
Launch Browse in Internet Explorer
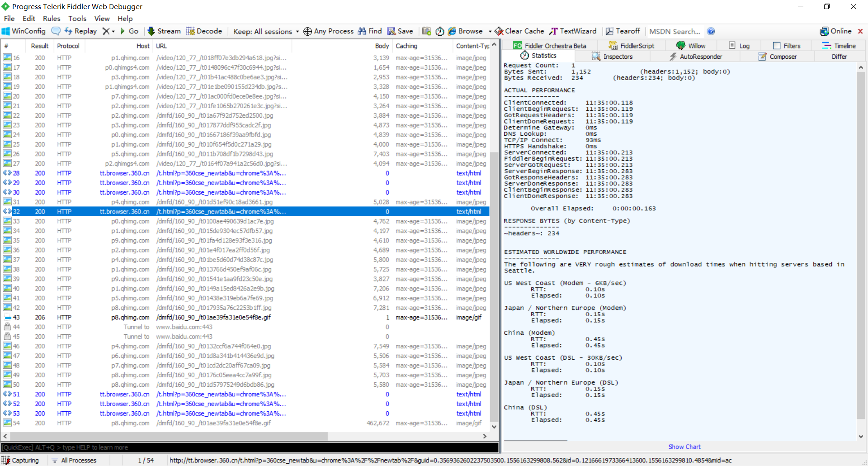click(465, 31)
